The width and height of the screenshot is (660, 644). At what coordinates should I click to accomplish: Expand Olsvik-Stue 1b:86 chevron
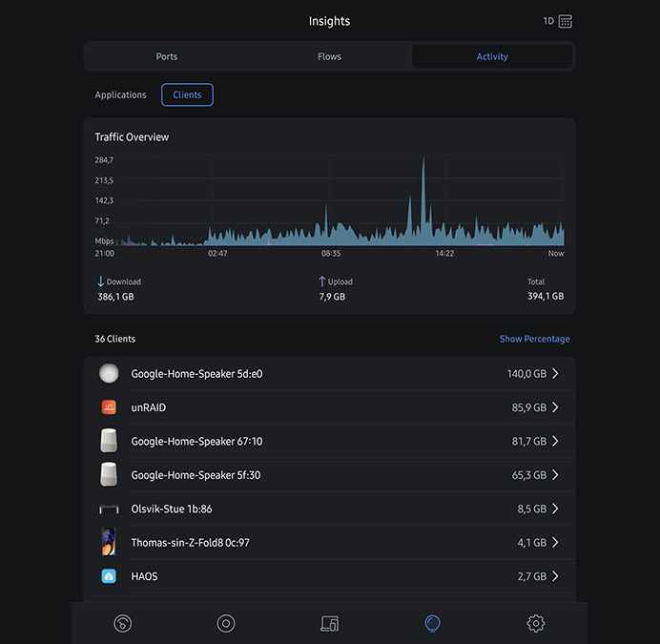tap(555, 509)
